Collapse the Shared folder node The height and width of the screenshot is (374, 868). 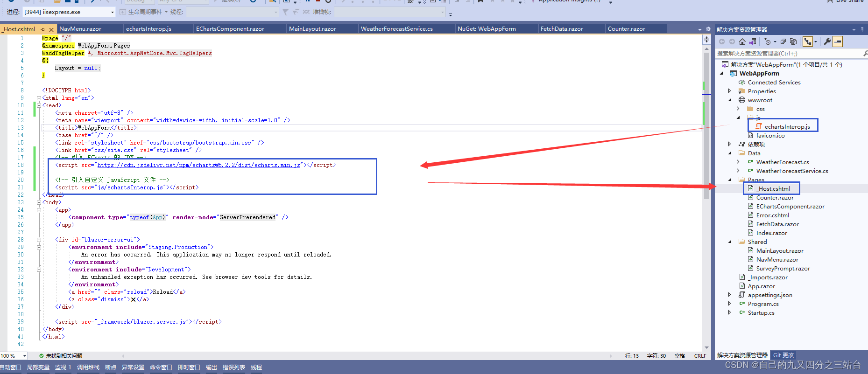tap(730, 242)
